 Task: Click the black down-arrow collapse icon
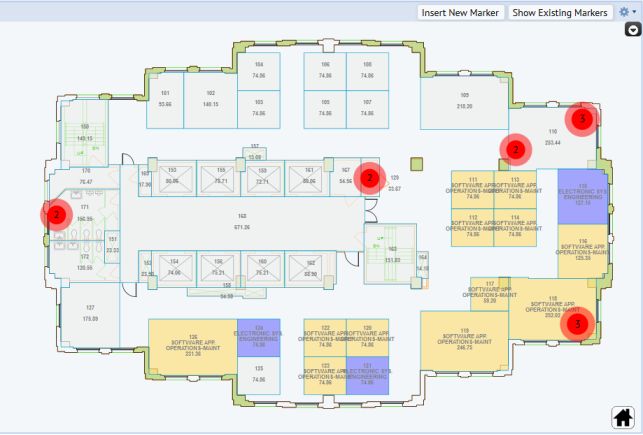click(632, 31)
